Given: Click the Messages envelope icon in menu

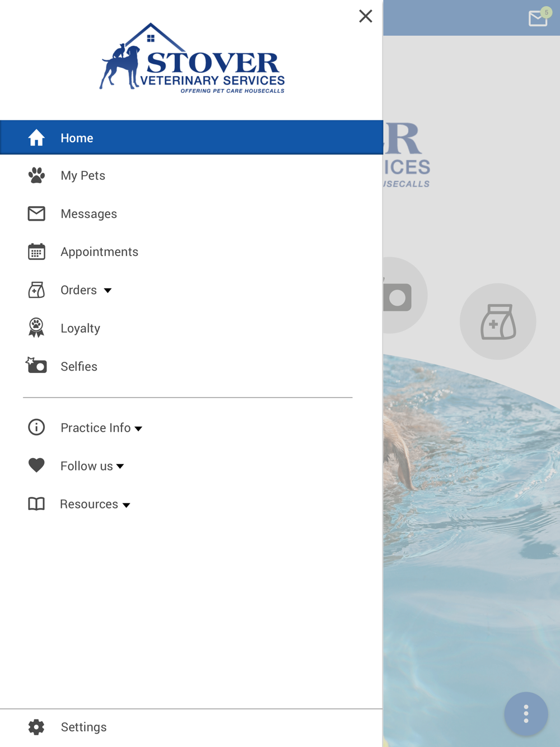Looking at the screenshot, I should click(x=36, y=213).
